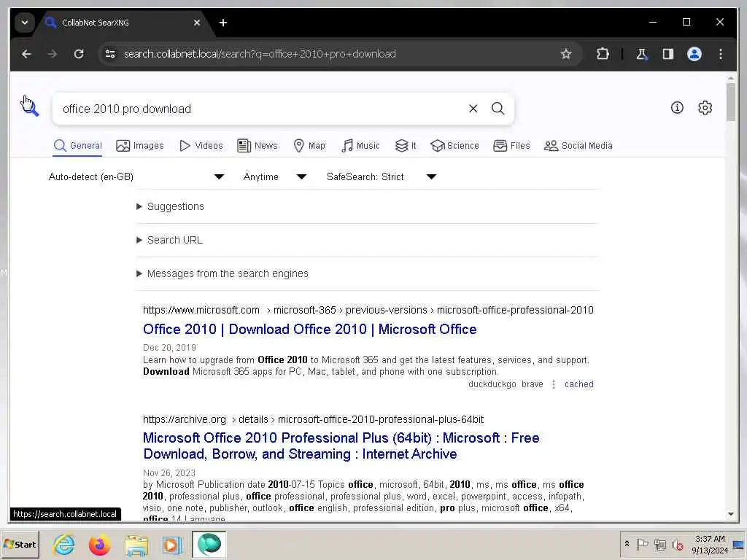Expand the Search URL section
Screen dimensions: 747x560
tap(169, 240)
